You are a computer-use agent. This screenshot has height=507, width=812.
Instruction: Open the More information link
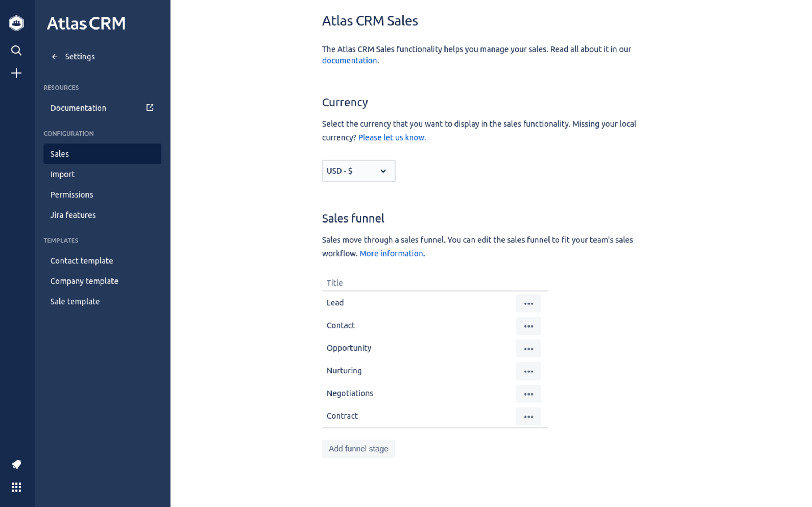392,254
